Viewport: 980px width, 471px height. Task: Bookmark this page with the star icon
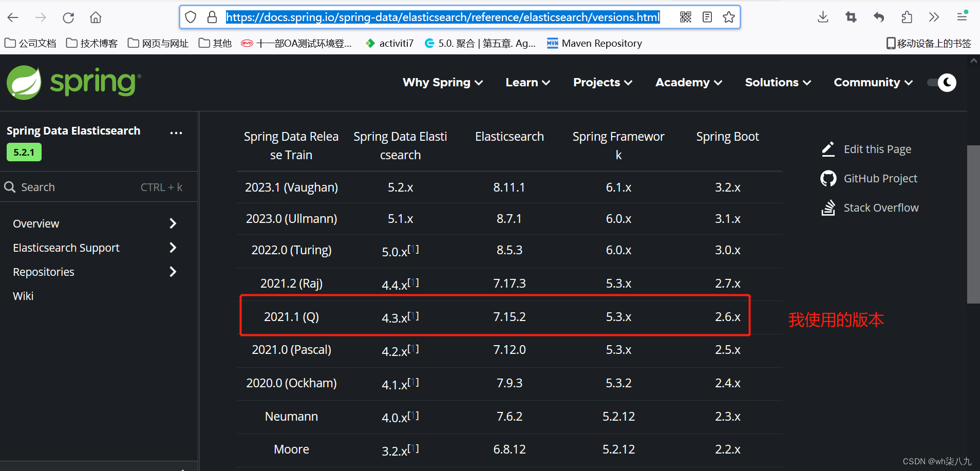point(728,17)
